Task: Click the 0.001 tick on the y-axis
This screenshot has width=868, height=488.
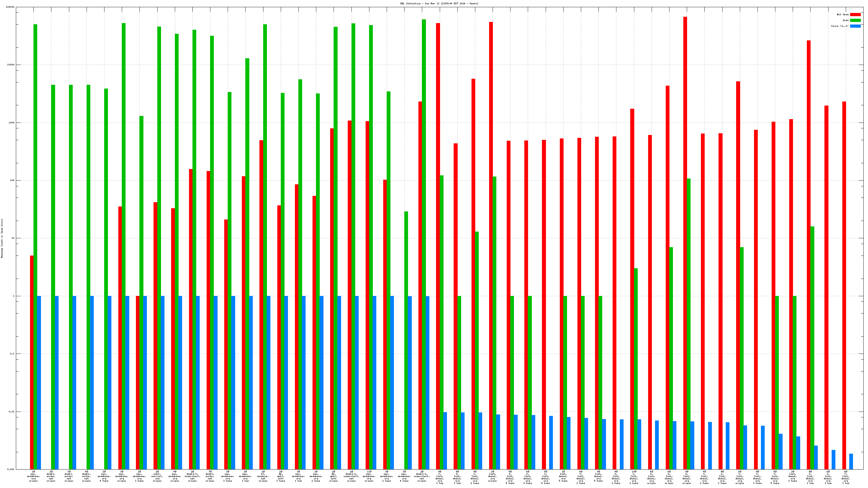Action: [x=11, y=469]
